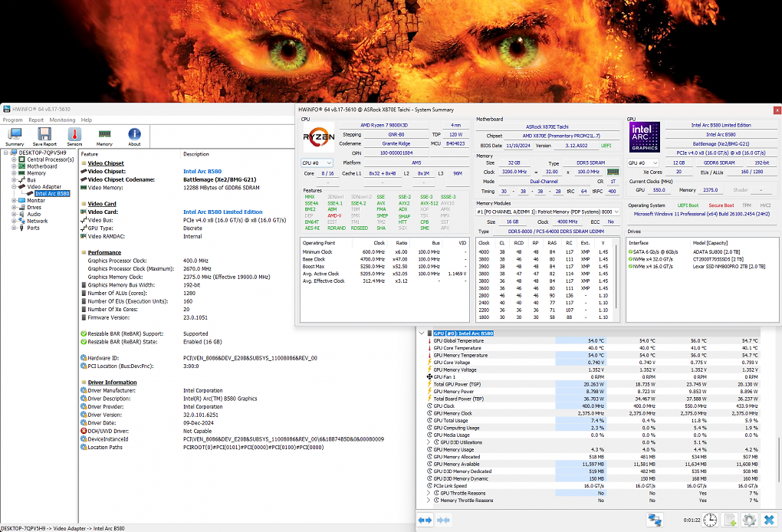Click the Driver Information section heading
The image size is (782, 532).
(x=112, y=383)
